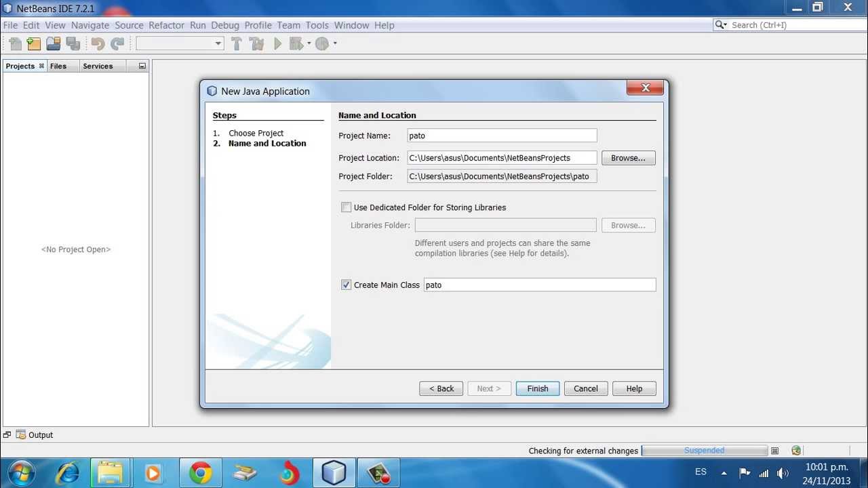Viewport: 868px width, 488px height.
Task: Open the Edit menu
Action: pos(31,25)
